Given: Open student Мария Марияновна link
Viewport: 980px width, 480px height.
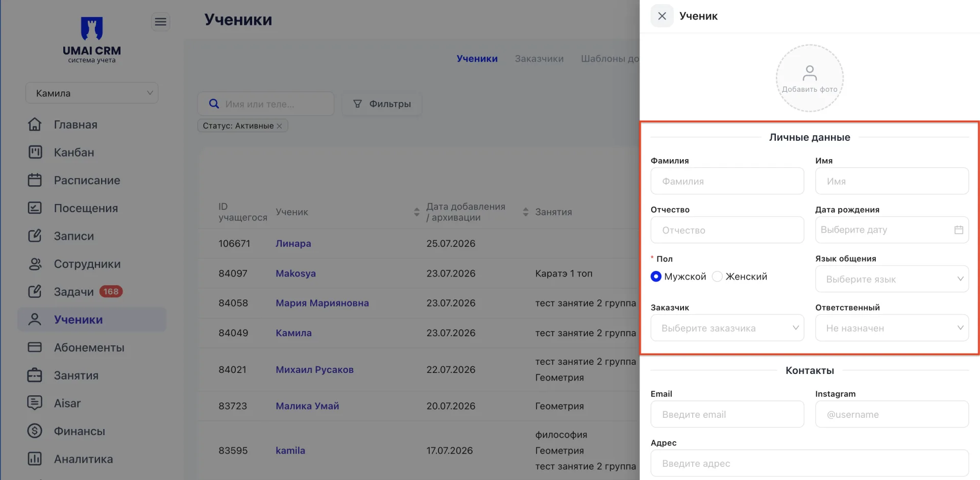Looking at the screenshot, I should tap(322, 303).
